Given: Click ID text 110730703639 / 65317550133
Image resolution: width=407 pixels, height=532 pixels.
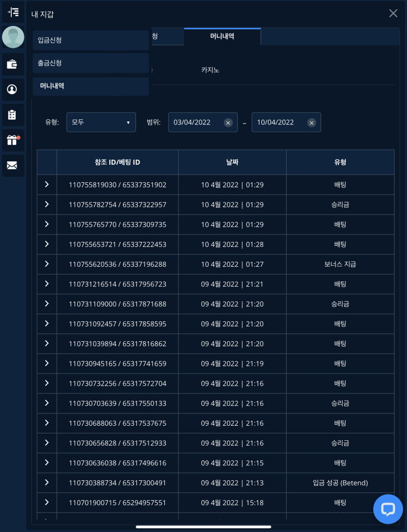Looking at the screenshot, I should pos(117,403).
